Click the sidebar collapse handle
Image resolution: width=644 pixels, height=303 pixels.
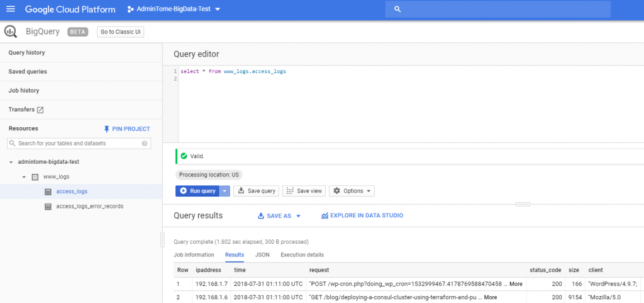[x=162, y=239]
